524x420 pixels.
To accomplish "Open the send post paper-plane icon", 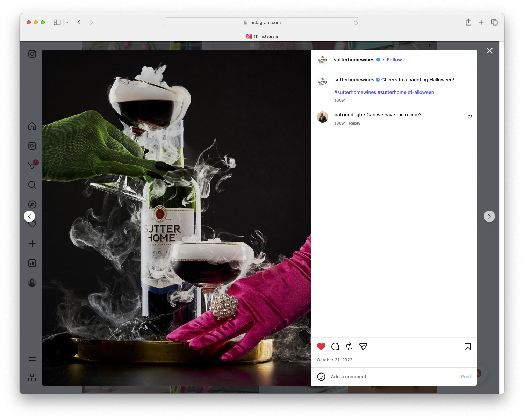I will [x=363, y=347].
